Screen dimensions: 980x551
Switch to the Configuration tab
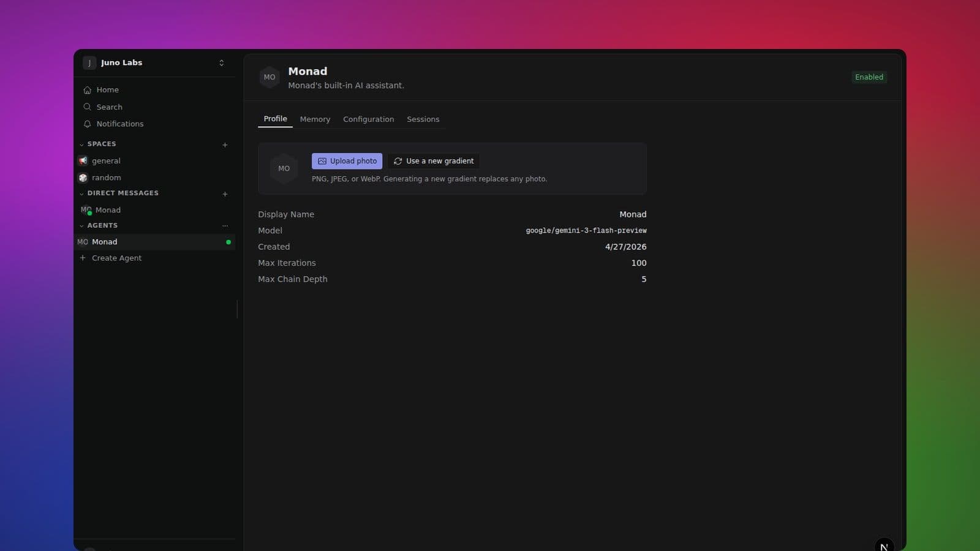[368, 119]
